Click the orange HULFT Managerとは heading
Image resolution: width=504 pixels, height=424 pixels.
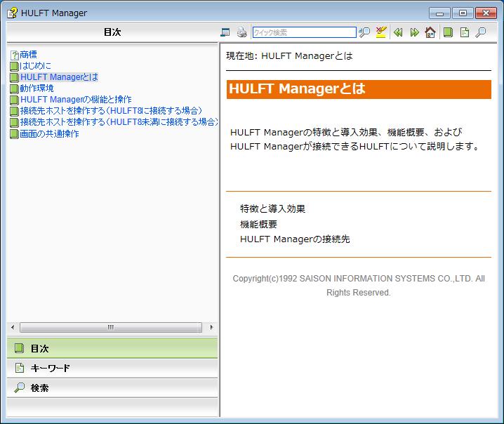(x=359, y=89)
